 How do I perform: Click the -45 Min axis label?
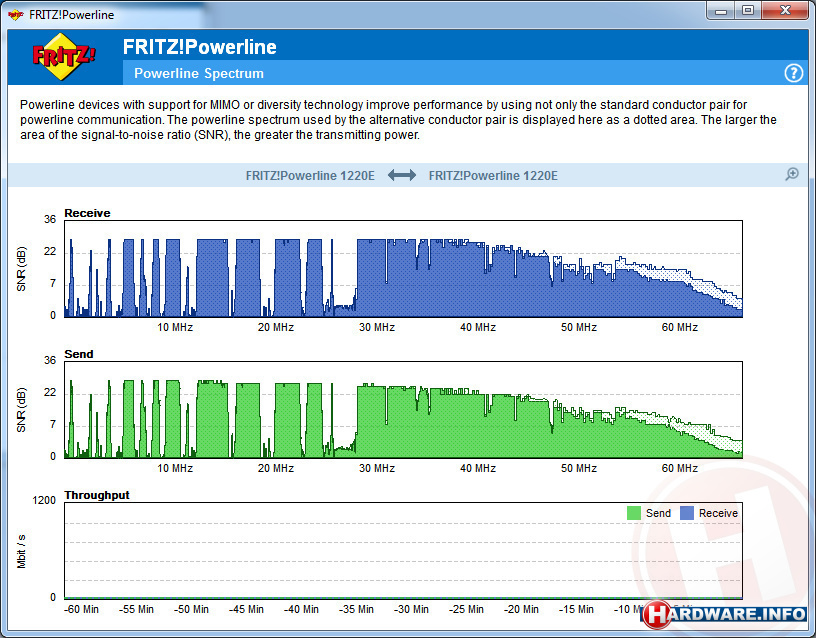(x=246, y=609)
